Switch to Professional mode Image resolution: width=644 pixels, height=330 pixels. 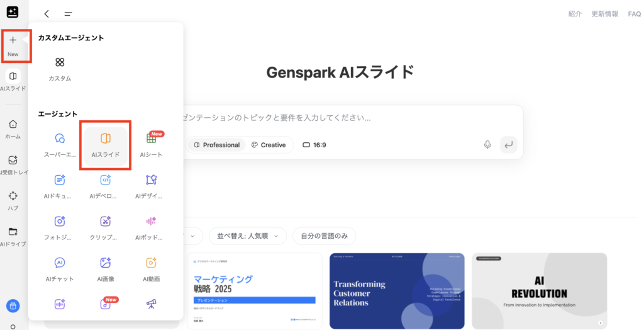click(x=216, y=145)
